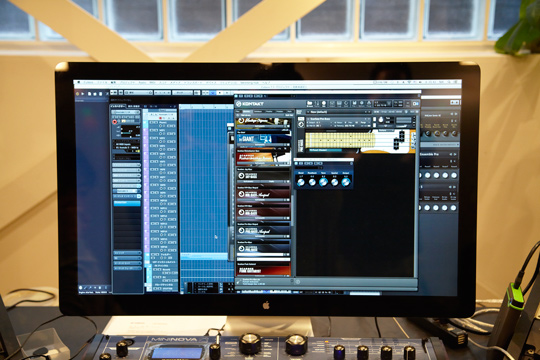Viewport: 540px width, 360px height.
Task: Toggle record-enable on the selected track header
Action: pos(160,118)
